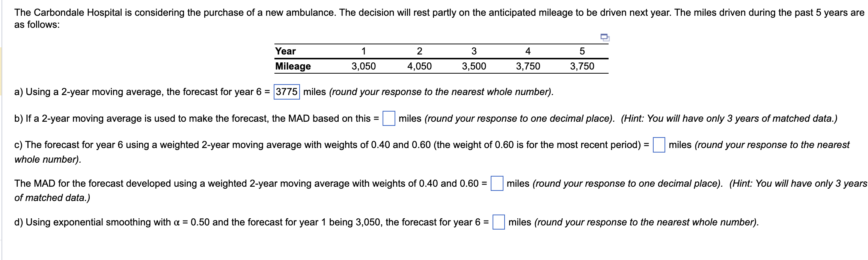
Task: Click the mileage value 4,050 for year 2
Action: point(419,67)
